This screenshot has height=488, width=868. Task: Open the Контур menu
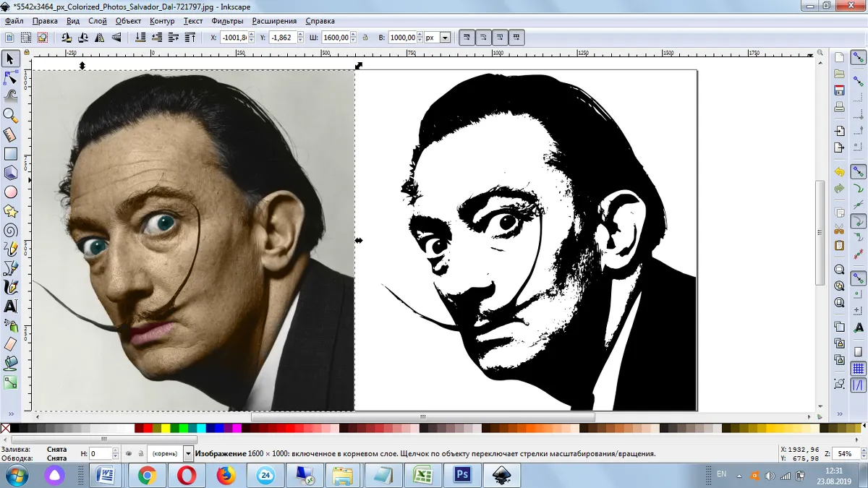point(162,21)
